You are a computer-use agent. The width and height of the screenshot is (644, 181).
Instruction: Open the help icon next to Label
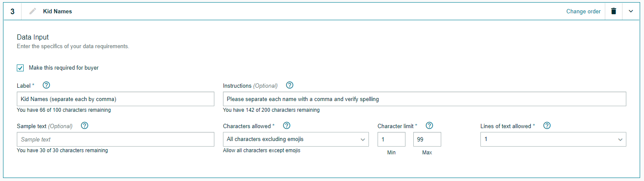click(x=46, y=85)
